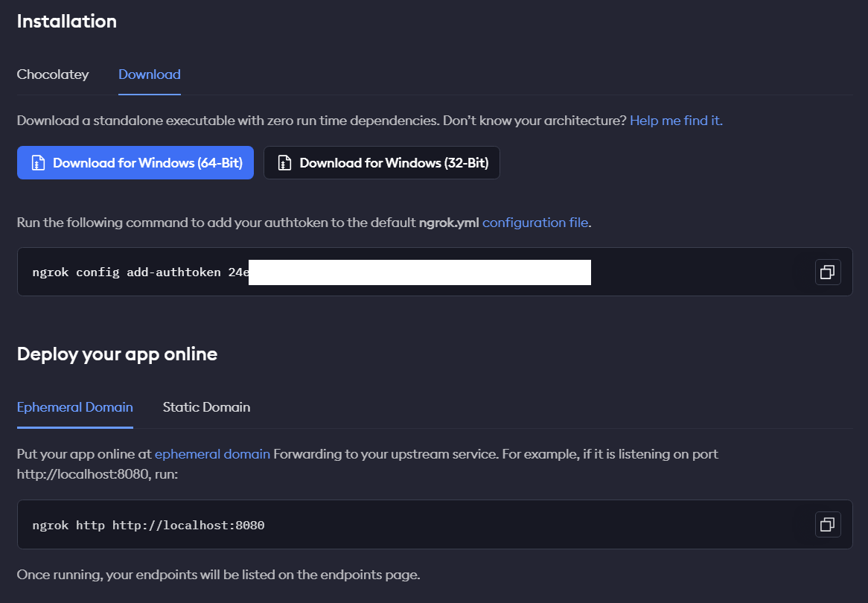Click the archive icon on 64-Bit download
868x603 pixels.
pos(37,163)
